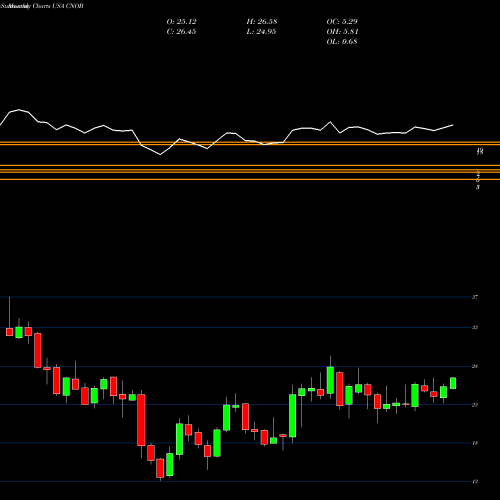Click the candle whose wick reaches the 37 line
The height and width of the screenshot is (500, 500).
[x=9, y=332]
